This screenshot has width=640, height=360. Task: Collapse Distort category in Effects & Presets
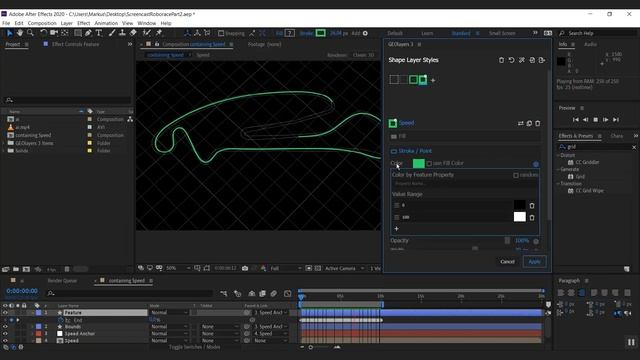tap(558, 156)
